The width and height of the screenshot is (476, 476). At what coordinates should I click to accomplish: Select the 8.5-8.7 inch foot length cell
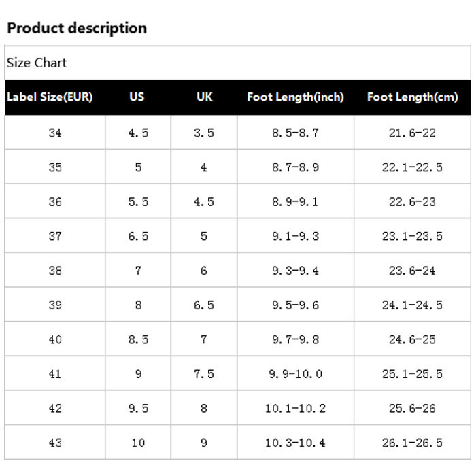[x=295, y=133]
